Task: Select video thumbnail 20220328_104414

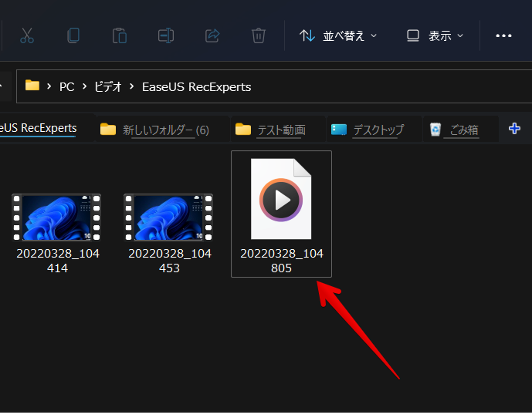Action: [56, 217]
